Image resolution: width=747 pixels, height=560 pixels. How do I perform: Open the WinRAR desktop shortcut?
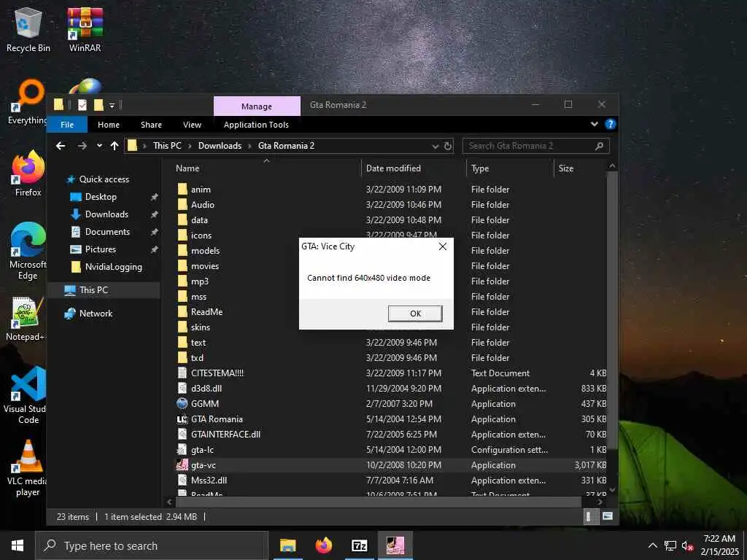coord(85,29)
